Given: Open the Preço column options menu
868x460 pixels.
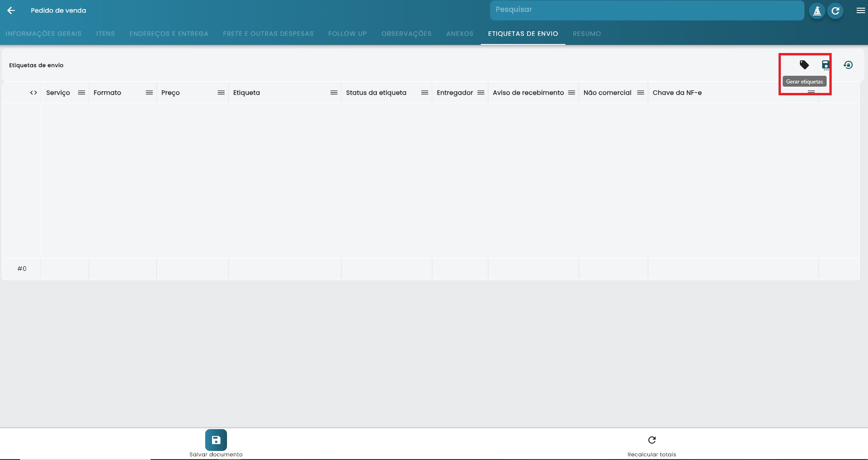Looking at the screenshot, I should (221, 93).
